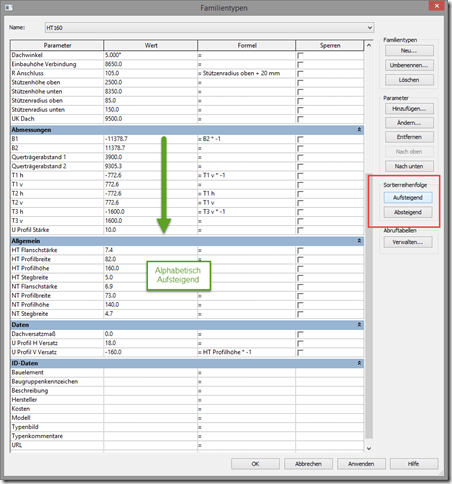This screenshot has height=484, width=452.
Task: Lock the B1 parameter checkbox
Action: pyautogui.click(x=300, y=139)
